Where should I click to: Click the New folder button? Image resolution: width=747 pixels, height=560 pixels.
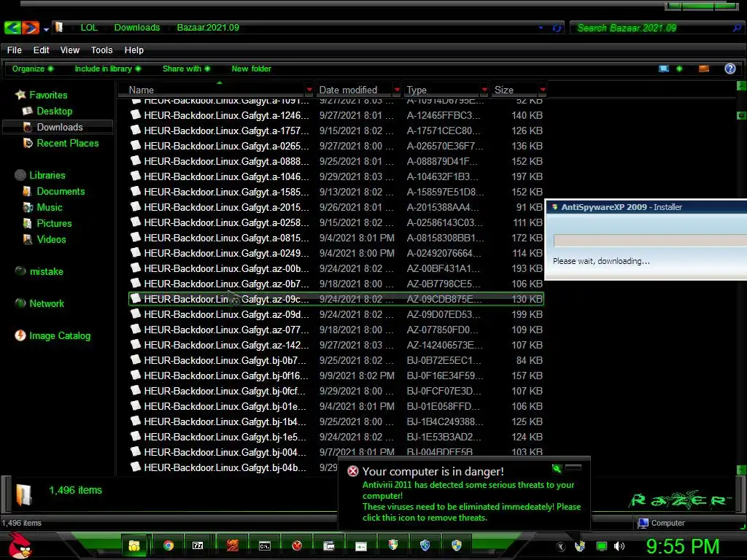252,69
